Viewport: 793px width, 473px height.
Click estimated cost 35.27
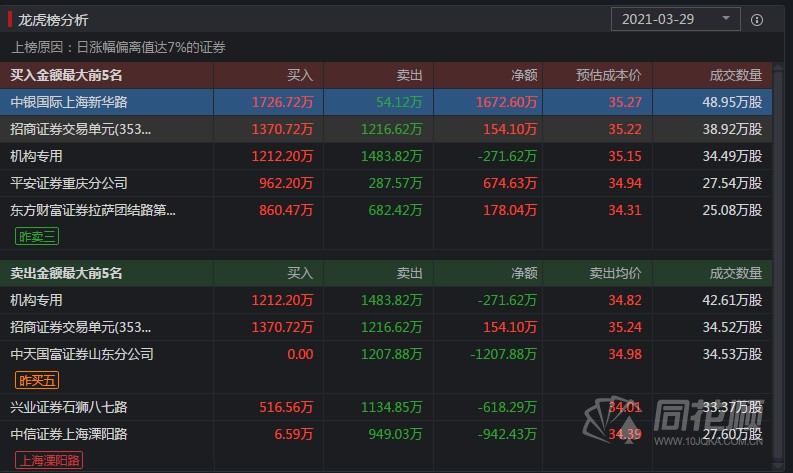625,102
